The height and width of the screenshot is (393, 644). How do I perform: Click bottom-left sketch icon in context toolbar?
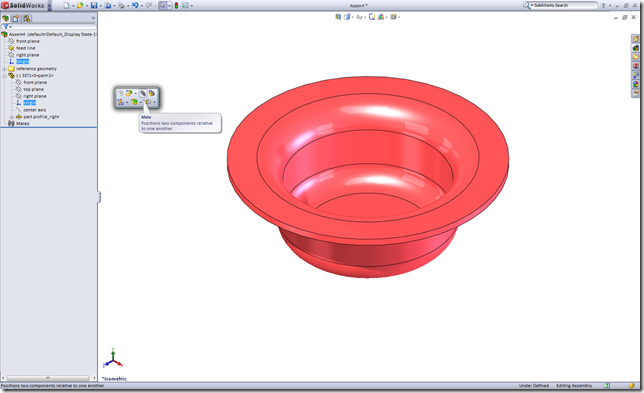[x=120, y=102]
